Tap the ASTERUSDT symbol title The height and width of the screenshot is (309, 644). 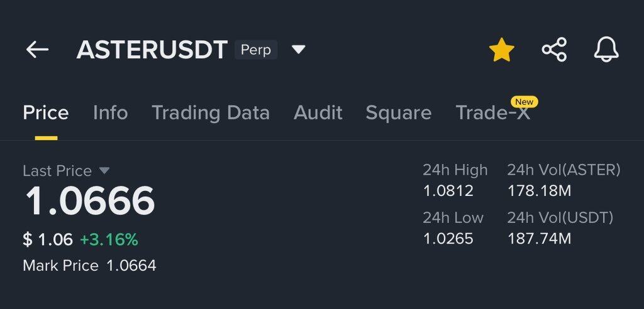click(x=152, y=50)
